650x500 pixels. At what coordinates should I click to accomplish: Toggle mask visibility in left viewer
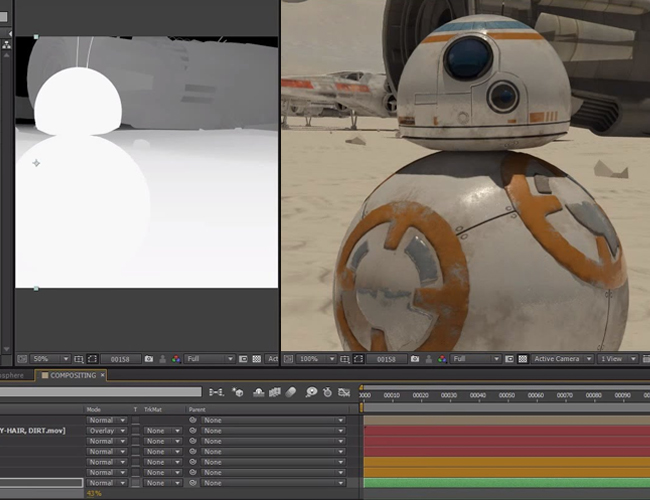point(92,359)
